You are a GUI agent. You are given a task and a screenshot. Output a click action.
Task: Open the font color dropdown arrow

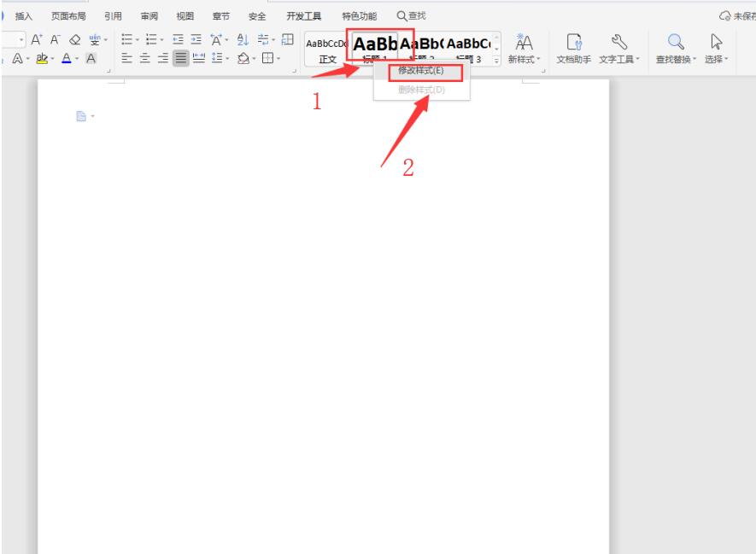coord(78,59)
